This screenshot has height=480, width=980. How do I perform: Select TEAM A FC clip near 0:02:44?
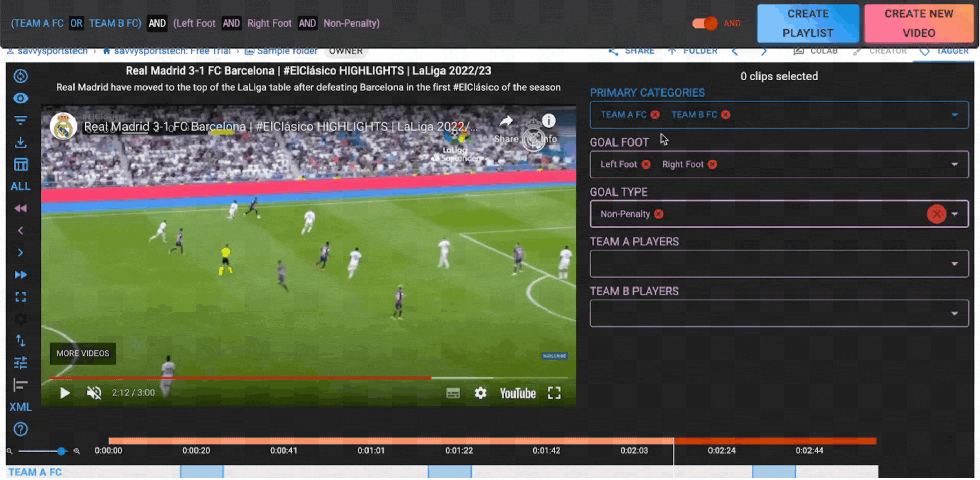click(774, 472)
